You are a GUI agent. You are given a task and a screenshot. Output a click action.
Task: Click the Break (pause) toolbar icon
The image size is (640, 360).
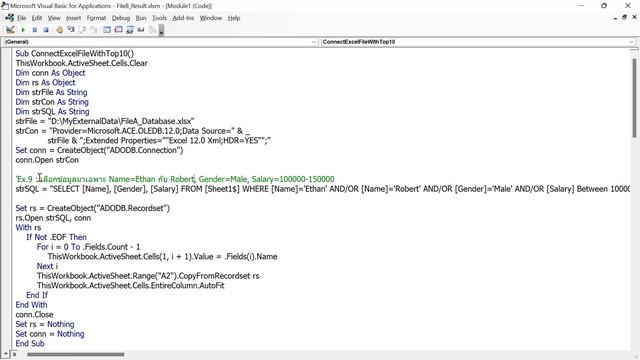coord(35,30)
